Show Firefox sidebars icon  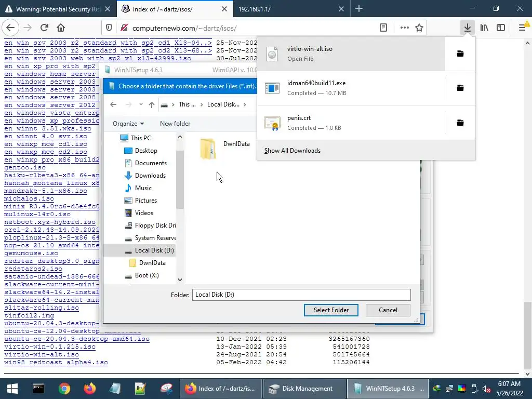(501, 28)
